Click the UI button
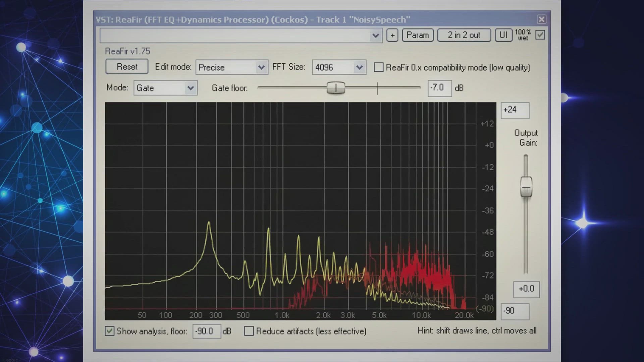644x362 pixels. (503, 35)
